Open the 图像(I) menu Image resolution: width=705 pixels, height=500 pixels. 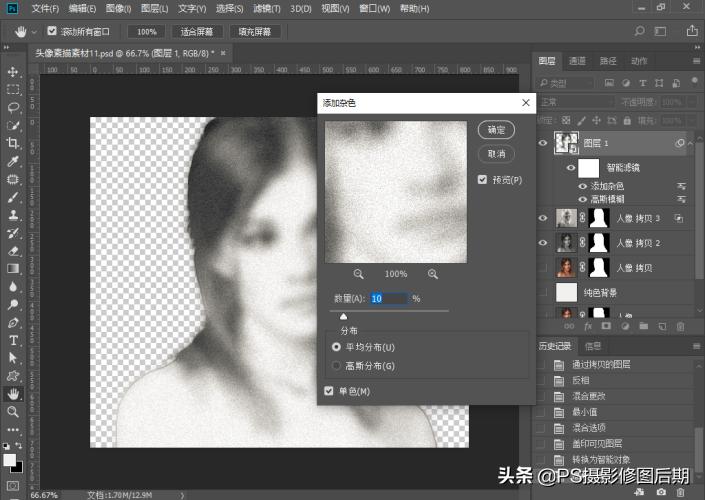[118, 9]
